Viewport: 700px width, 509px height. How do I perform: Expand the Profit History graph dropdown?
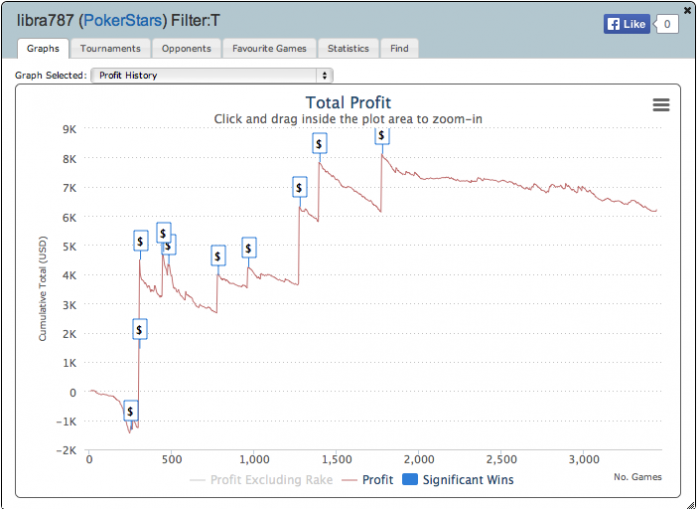212,75
